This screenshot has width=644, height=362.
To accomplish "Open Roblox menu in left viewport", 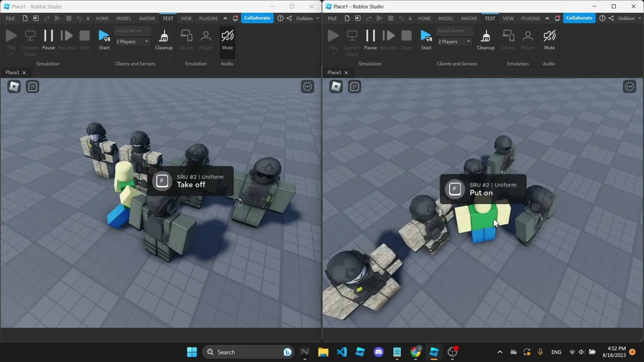I will [14, 86].
